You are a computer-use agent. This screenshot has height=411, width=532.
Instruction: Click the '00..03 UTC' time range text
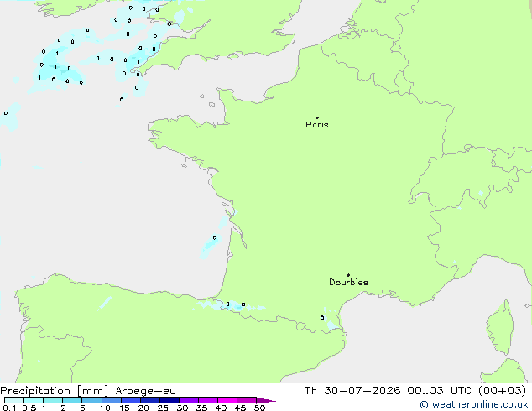click(440, 391)
